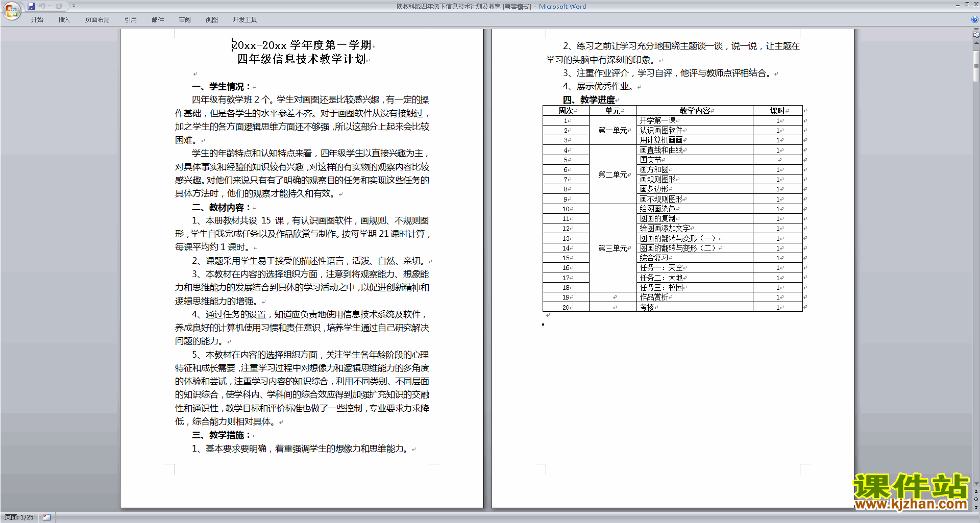This screenshot has height=523, width=980.
Task: Expand the undo history dropdown arrow
Action: (50, 6)
